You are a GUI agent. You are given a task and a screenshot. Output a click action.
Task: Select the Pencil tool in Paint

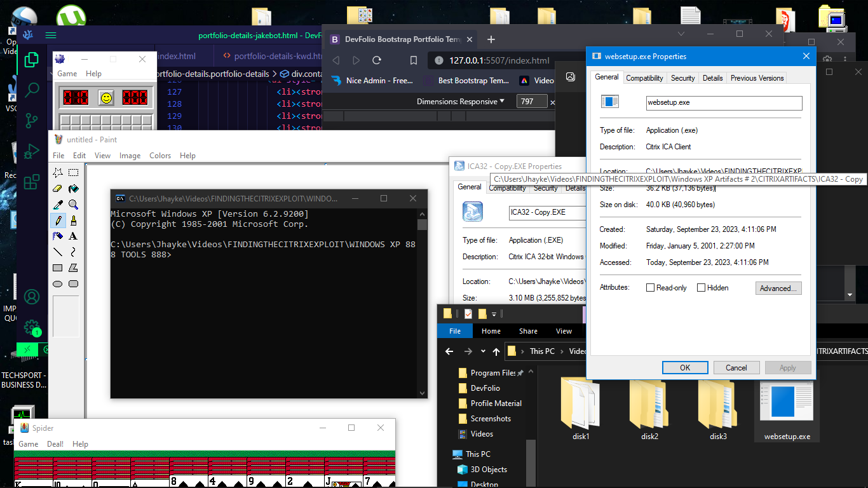[58, 220]
